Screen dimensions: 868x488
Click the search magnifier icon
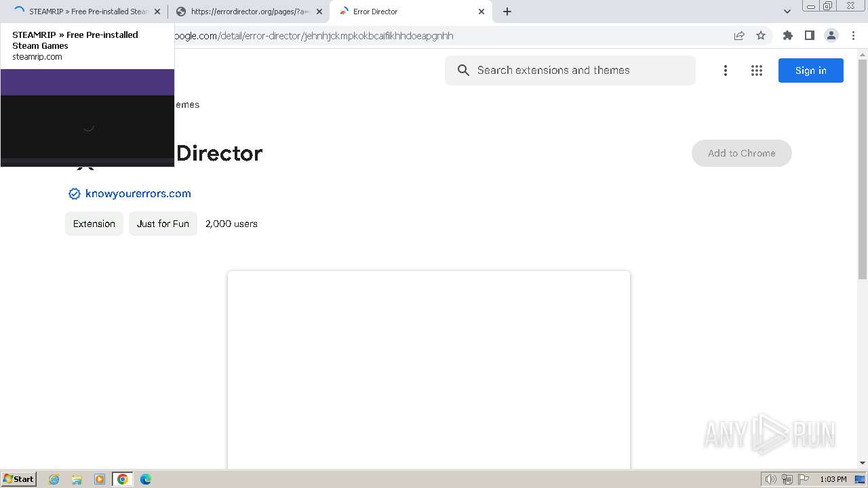point(463,70)
